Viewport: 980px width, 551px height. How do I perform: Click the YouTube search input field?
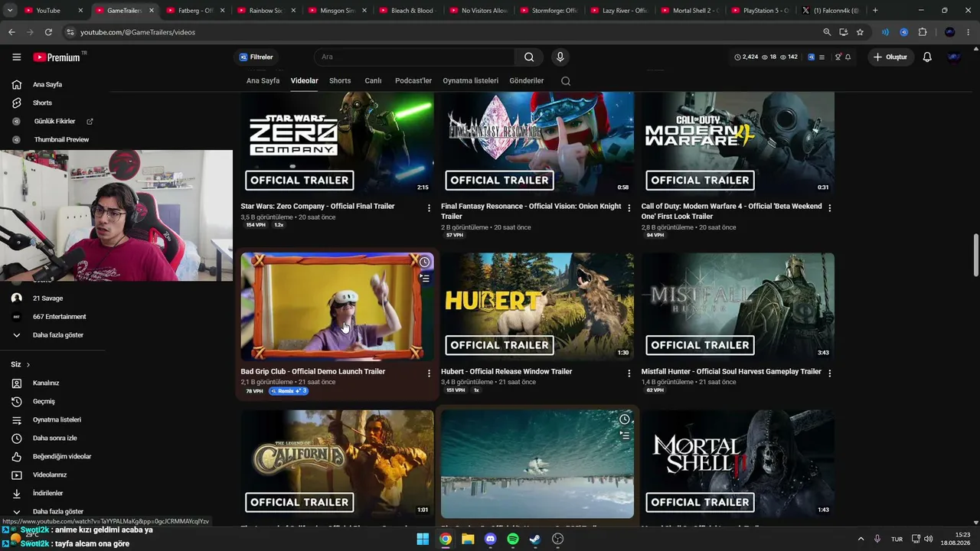click(x=415, y=57)
